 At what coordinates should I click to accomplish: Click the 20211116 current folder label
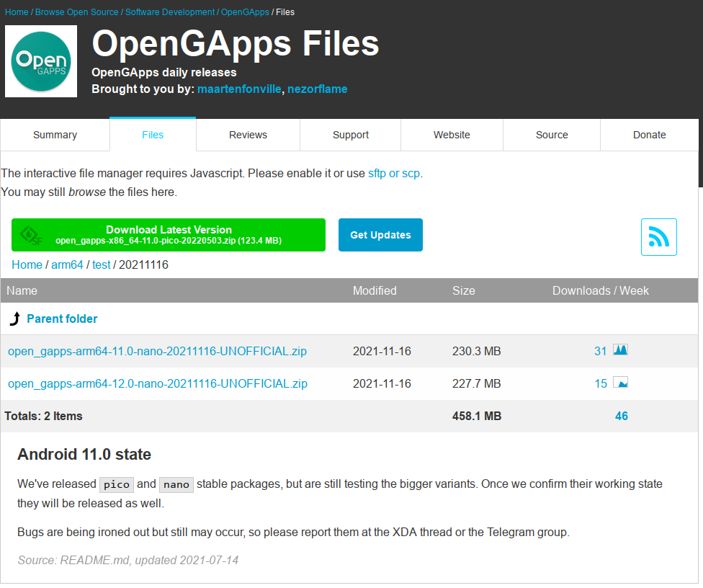pos(143,264)
